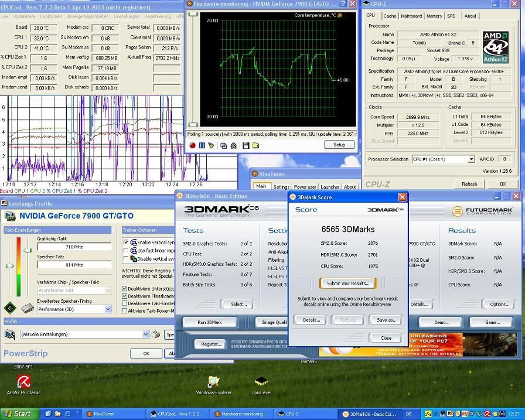Switch to Mainboard tab in CPU-Z

click(x=411, y=16)
